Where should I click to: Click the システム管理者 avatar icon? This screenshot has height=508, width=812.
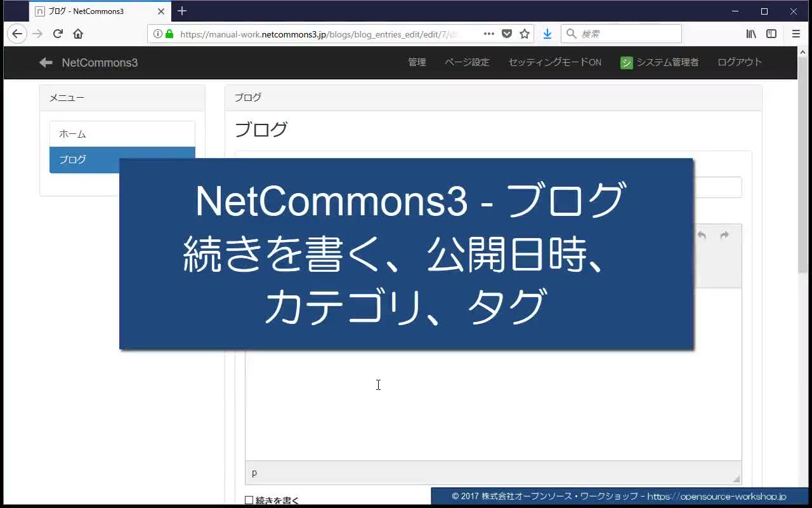(x=627, y=62)
